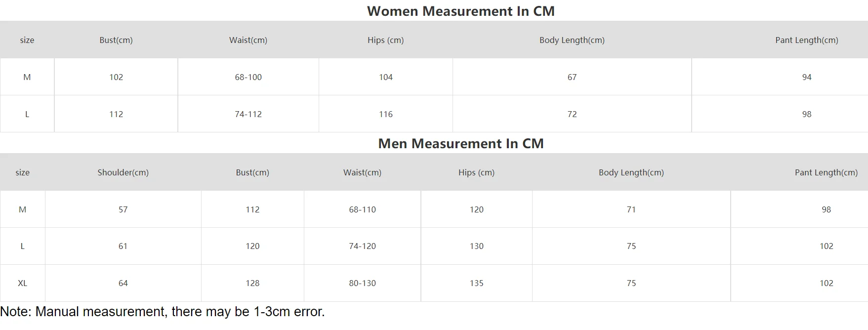Select the "Shoulder(cm)" column header
The image size is (868, 330).
coord(123,172)
